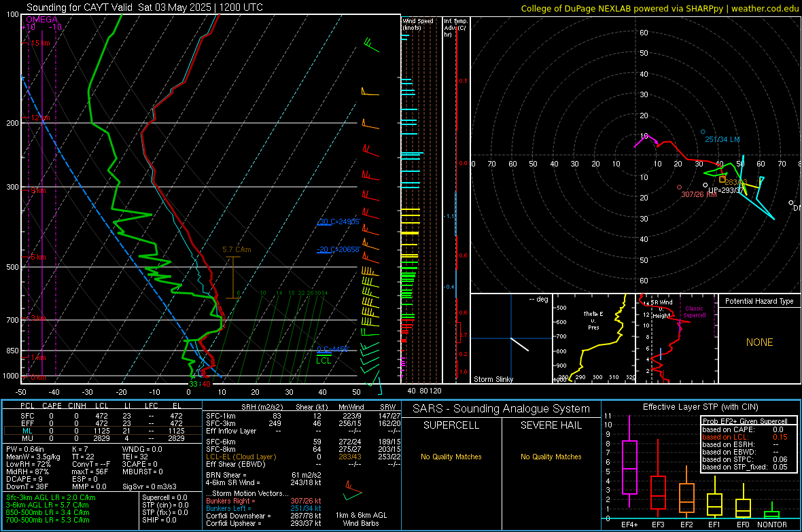Click the Supercell = 0.0 composite value
This screenshot has width=802, height=532.
164,497
